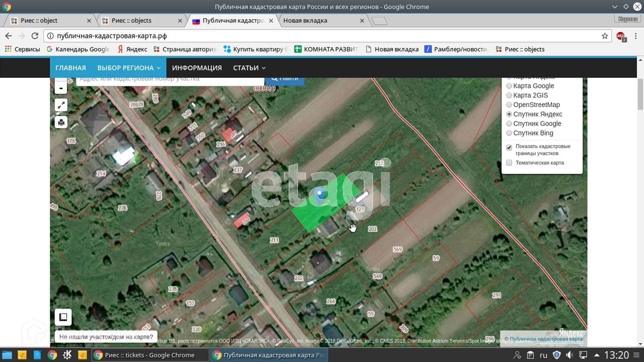Open the Страница авториз bookmark
The image size is (644, 362).
(185, 49)
